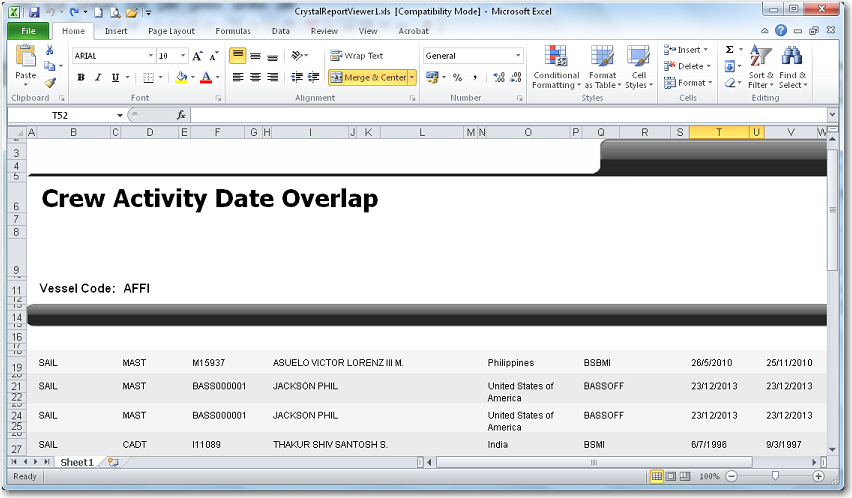Click the Sort & Filter icon
Image resolution: width=852 pixels, height=498 pixels.
pos(761,66)
